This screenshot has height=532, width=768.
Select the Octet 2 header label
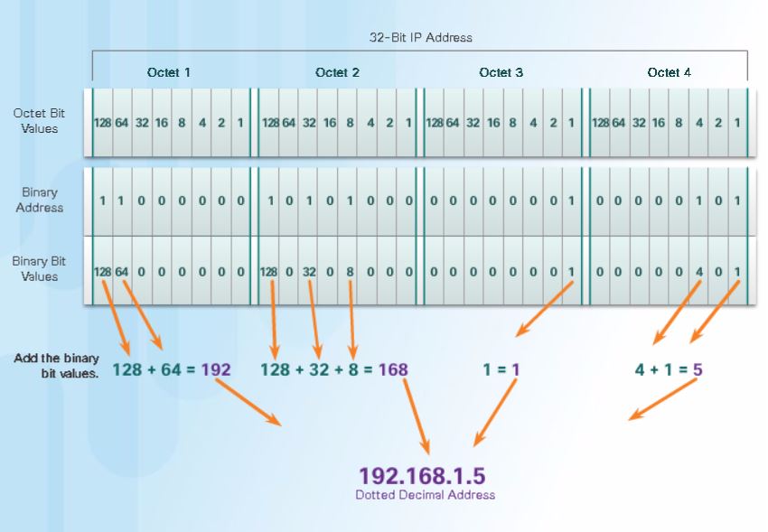click(336, 72)
